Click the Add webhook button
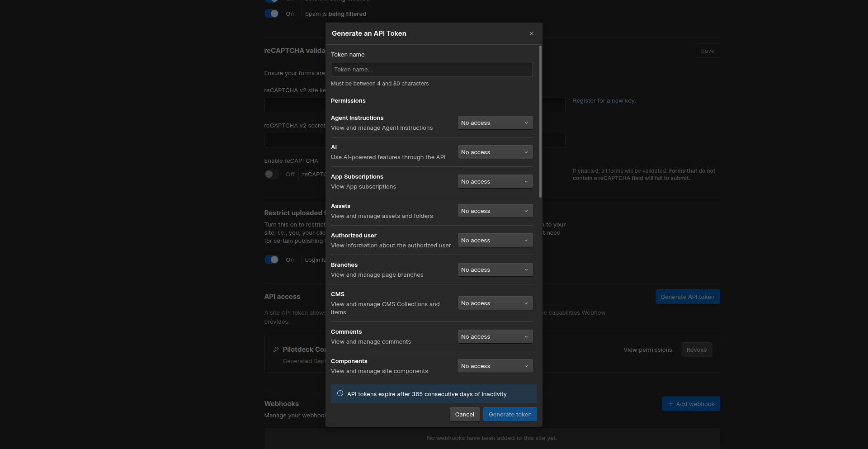 pyautogui.click(x=691, y=404)
